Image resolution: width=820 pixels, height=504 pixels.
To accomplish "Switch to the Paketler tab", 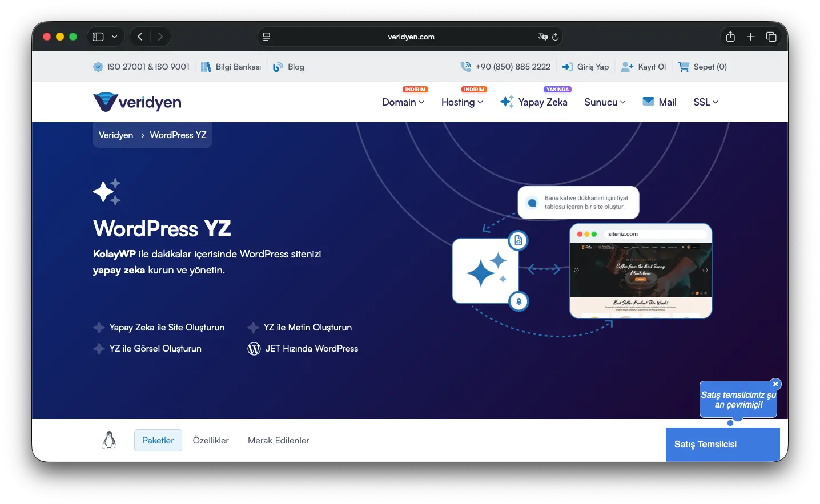I will [x=158, y=441].
